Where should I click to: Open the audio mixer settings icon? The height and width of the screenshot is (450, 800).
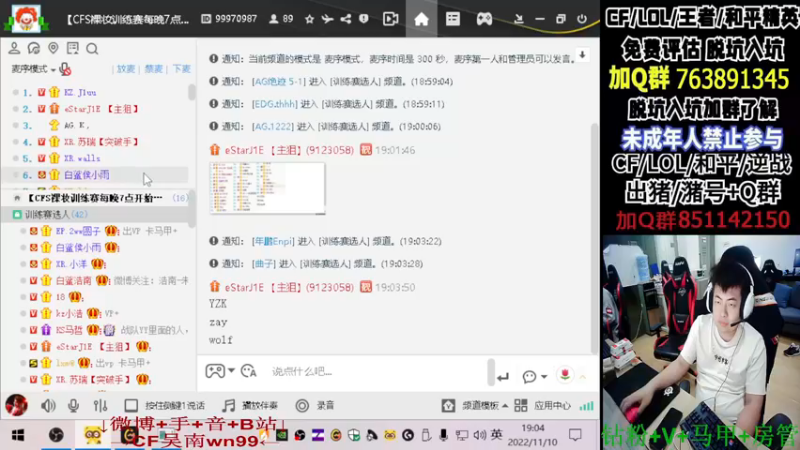click(x=100, y=406)
